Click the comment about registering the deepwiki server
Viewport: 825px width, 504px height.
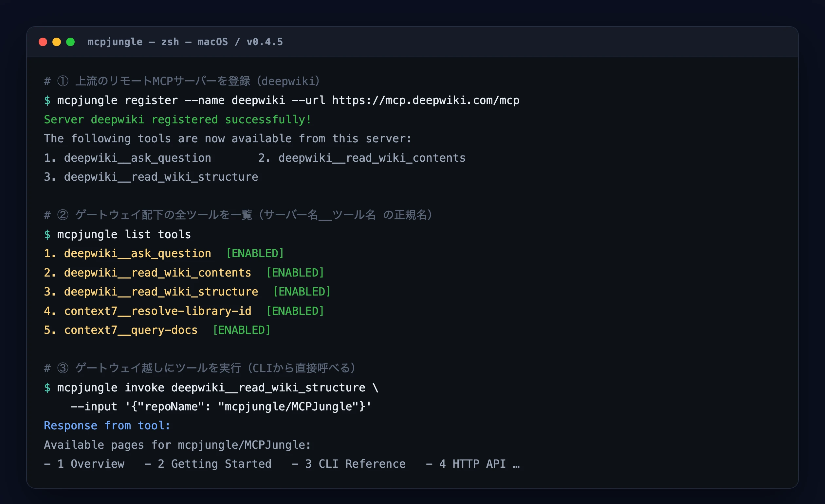tap(182, 81)
